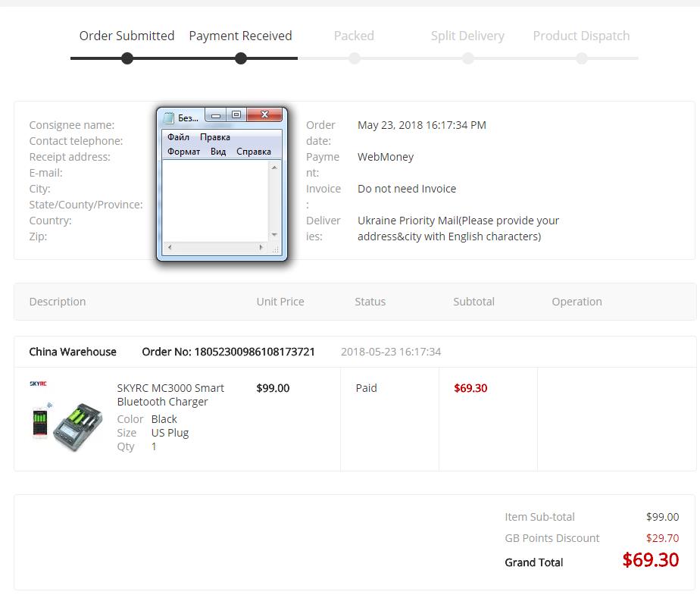Click the Do not need Invoice text
This screenshot has width=700, height=595.
point(407,189)
